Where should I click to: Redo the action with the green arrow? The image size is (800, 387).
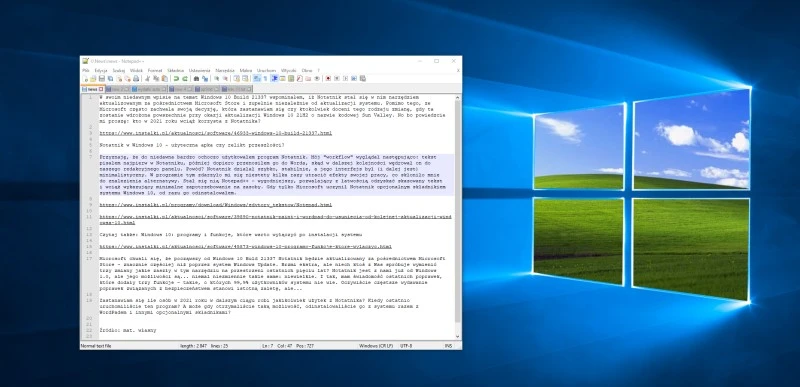click(185, 79)
